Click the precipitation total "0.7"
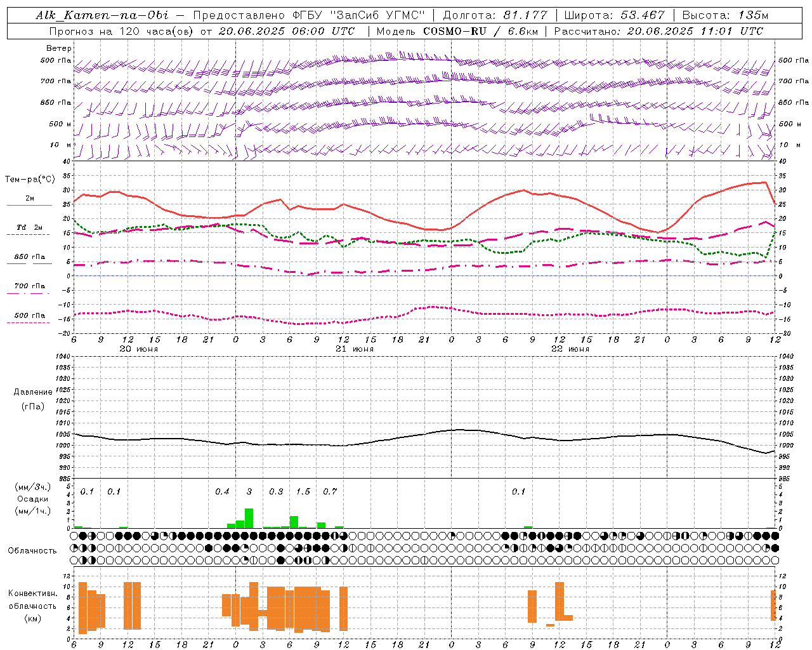This screenshot has width=812, height=650. 330,492
